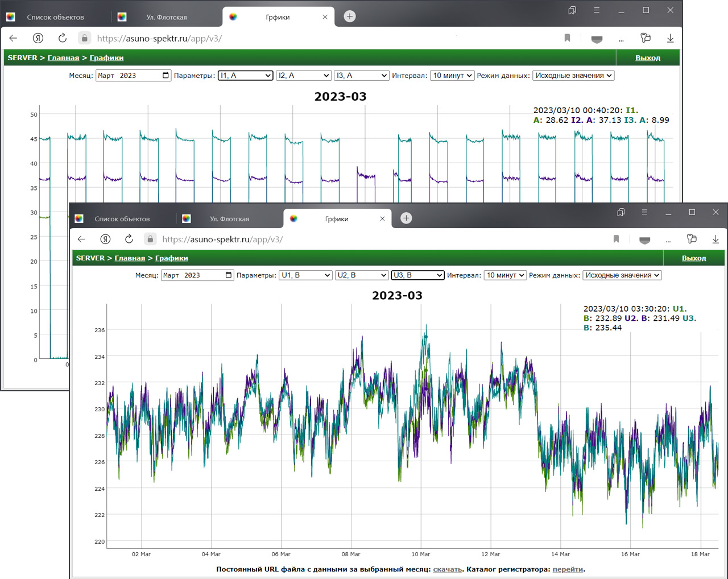Reload the page in the front window
This screenshot has width=728, height=579.
[129, 239]
